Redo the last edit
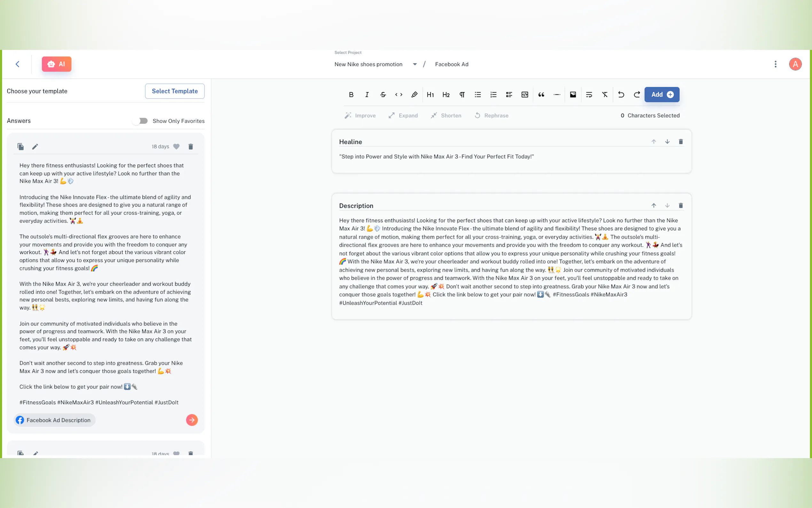This screenshot has width=812, height=508. coord(637,95)
